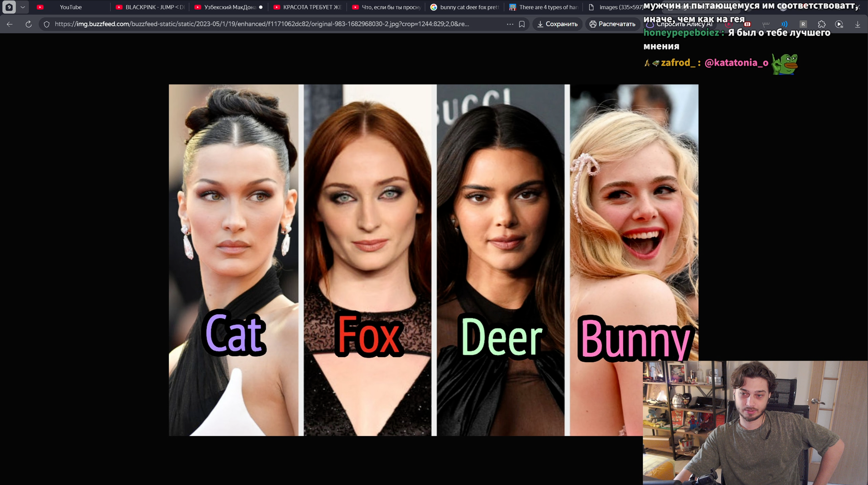This screenshot has width=868, height=485.
Task: Open the pinned YouTube icon tab
Action: coord(40,7)
